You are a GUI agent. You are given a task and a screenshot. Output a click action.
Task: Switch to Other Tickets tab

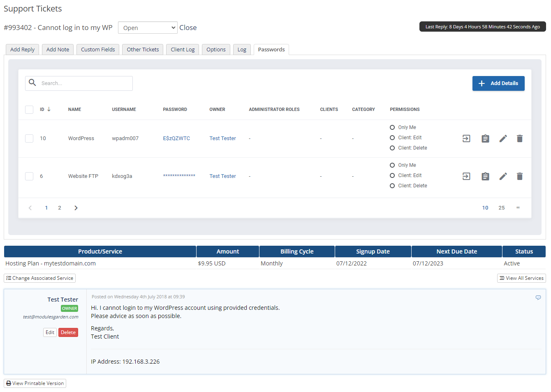(x=143, y=49)
